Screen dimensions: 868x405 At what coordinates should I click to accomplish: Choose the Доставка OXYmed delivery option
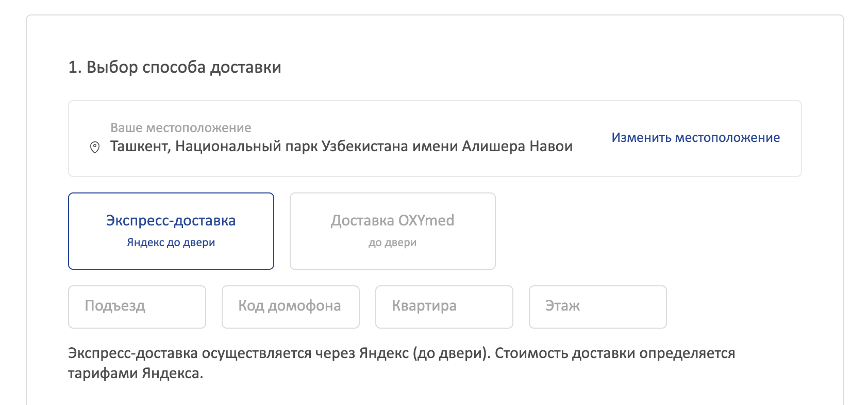pyautogui.click(x=392, y=231)
